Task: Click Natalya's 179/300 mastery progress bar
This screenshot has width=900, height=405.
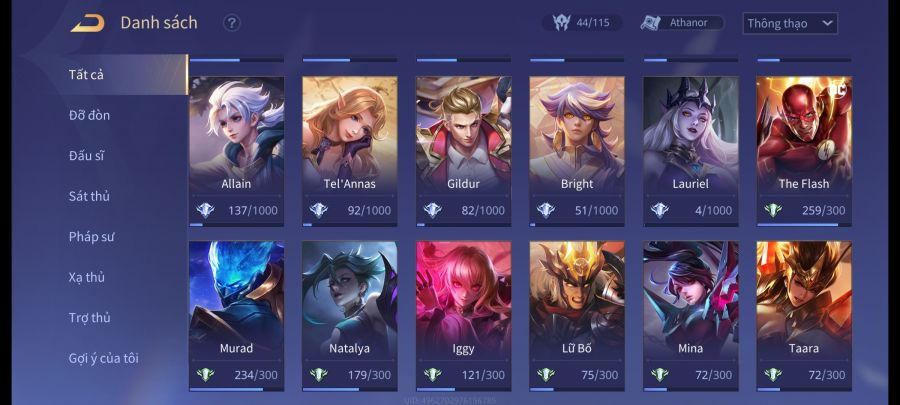Action: tap(350, 389)
